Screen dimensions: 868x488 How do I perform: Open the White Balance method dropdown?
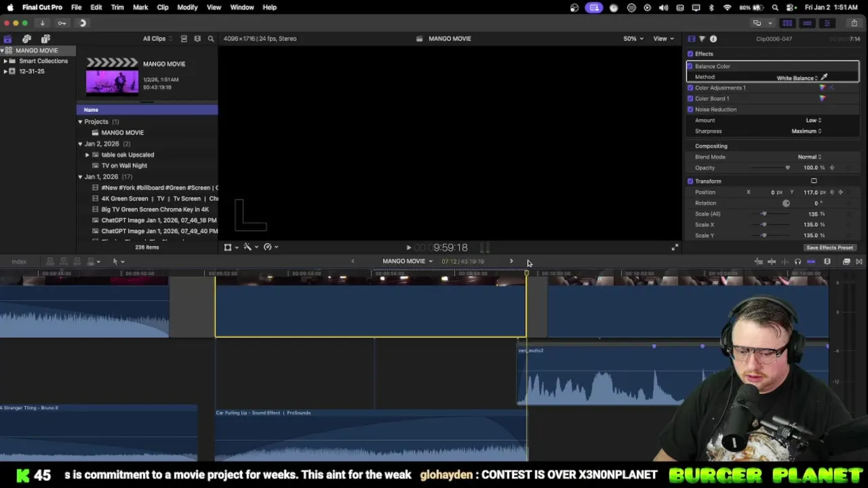(797, 78)
